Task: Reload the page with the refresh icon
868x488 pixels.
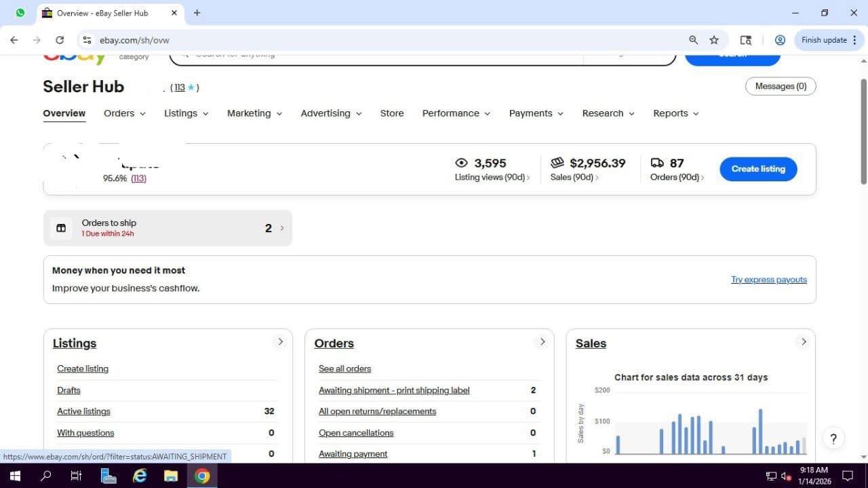Action: click(60, 40)
